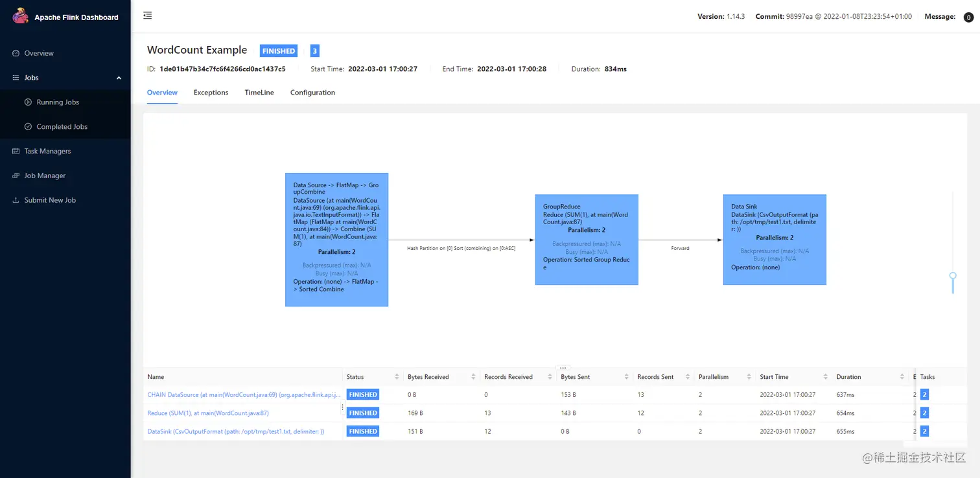
Task: Switch to the TimeLine tab
Action: (x=259, y=93)
